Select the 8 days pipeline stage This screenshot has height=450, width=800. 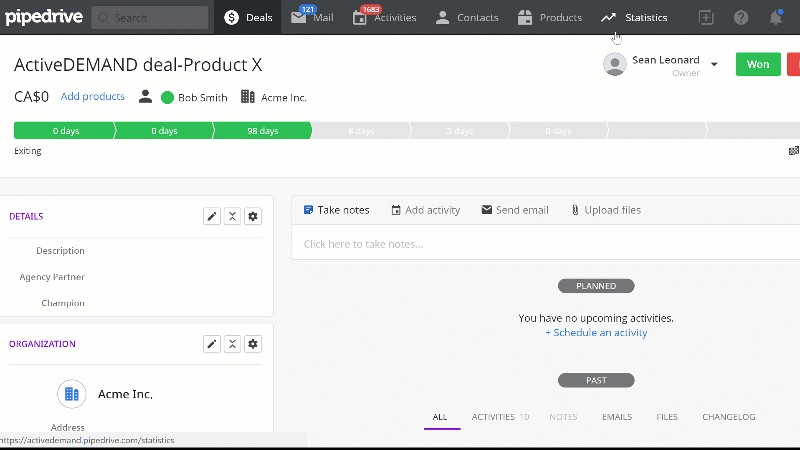(361, 131)
